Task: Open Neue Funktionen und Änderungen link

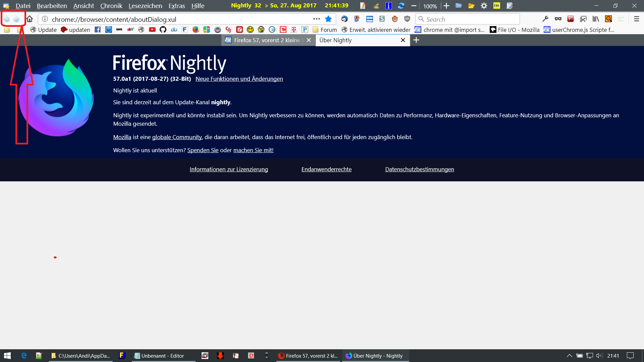Action: tap(239, 79)
